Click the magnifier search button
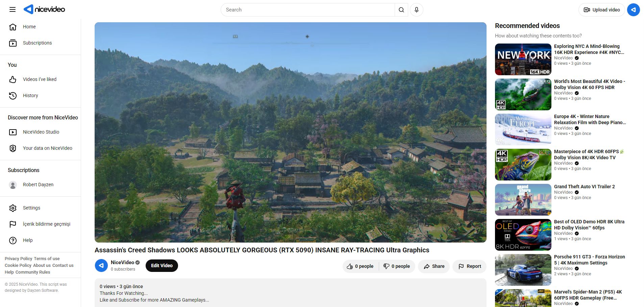The width and height of the screenshot is (644, 307). tap(401, 10)
